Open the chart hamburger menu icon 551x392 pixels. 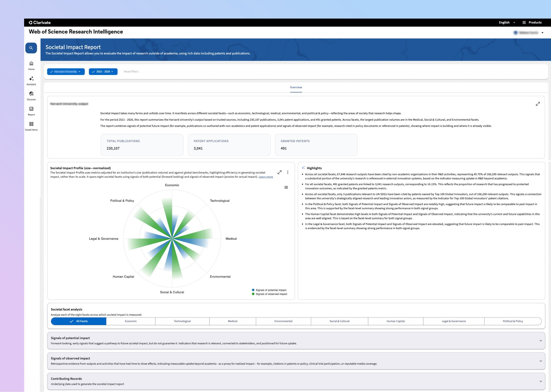(x=286, y=188)
